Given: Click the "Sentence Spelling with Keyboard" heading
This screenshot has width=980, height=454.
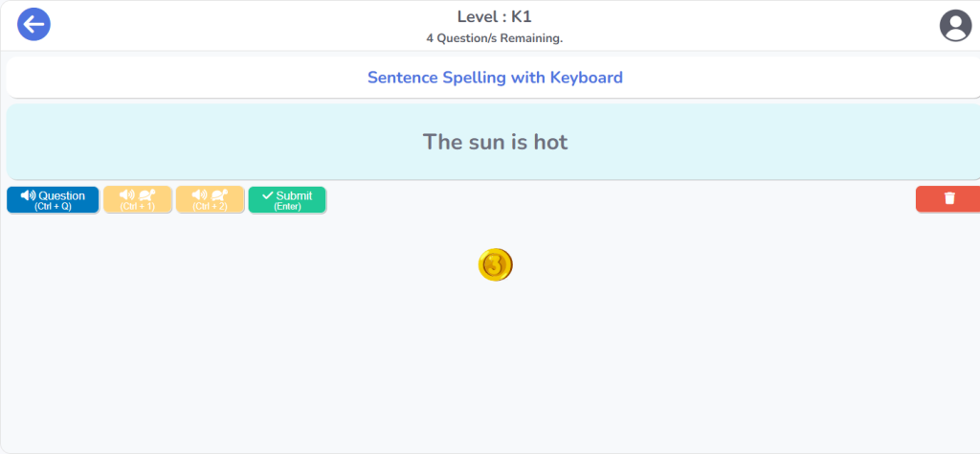Looking at the screenshot, I should 495,78.
